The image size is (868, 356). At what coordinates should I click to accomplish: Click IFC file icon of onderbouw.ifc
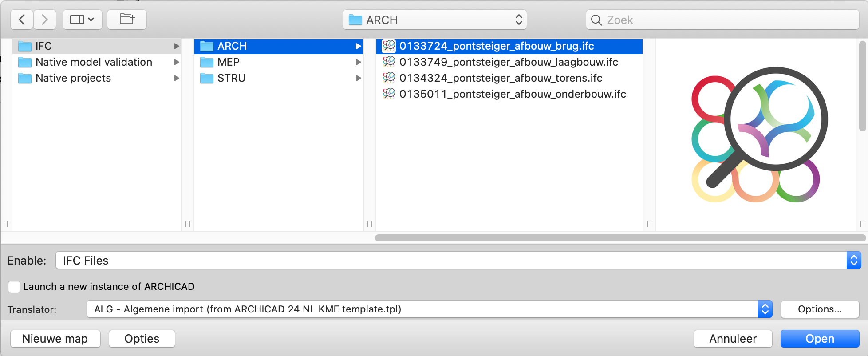[389, 94]
